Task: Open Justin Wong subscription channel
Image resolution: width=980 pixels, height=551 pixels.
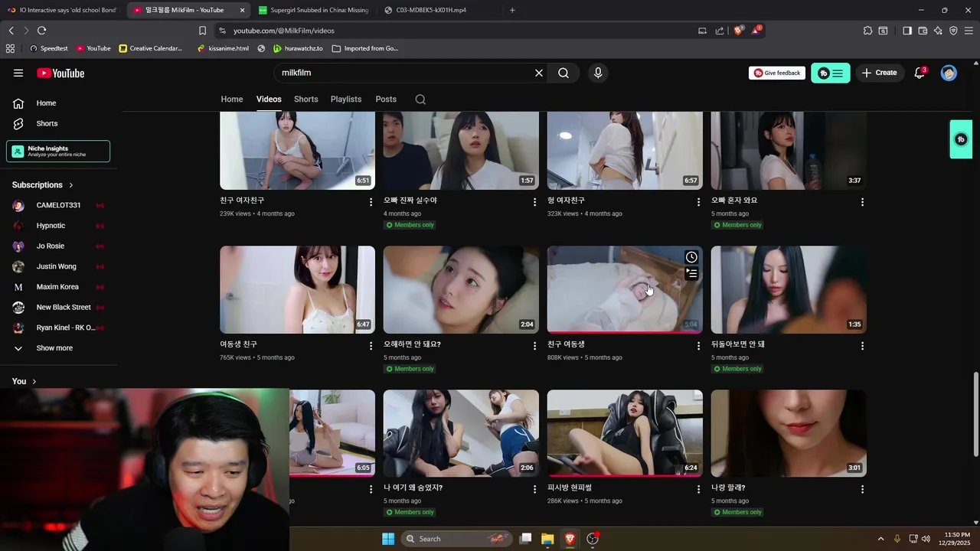Action: tap(58, 266)
